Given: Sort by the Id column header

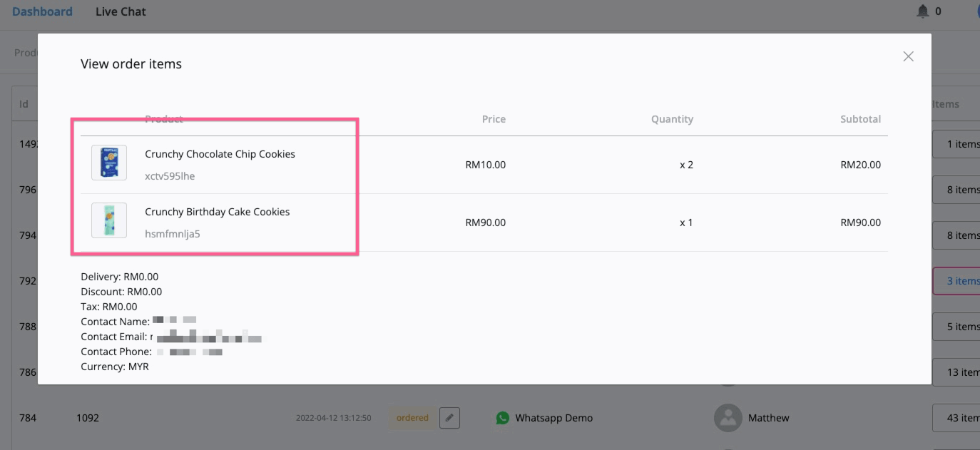Looking at the screenshot, I should point(24,104).
